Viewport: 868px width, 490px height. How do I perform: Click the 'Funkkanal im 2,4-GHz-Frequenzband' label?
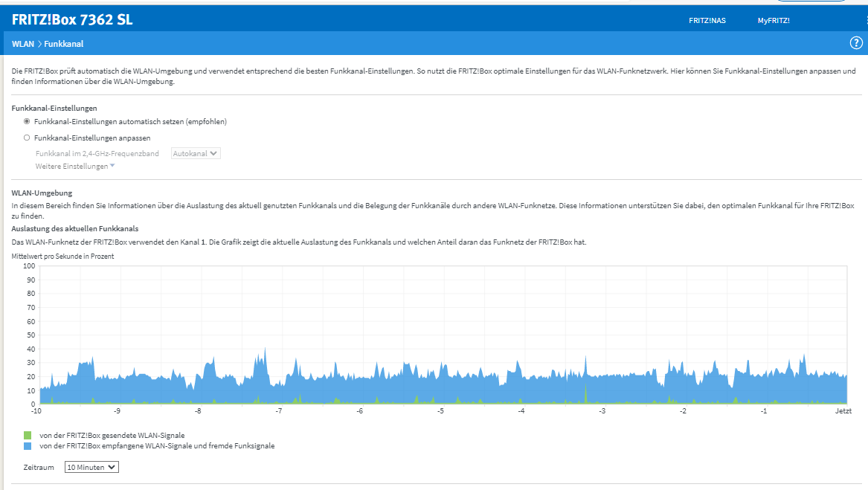click(x=97, y=153)
